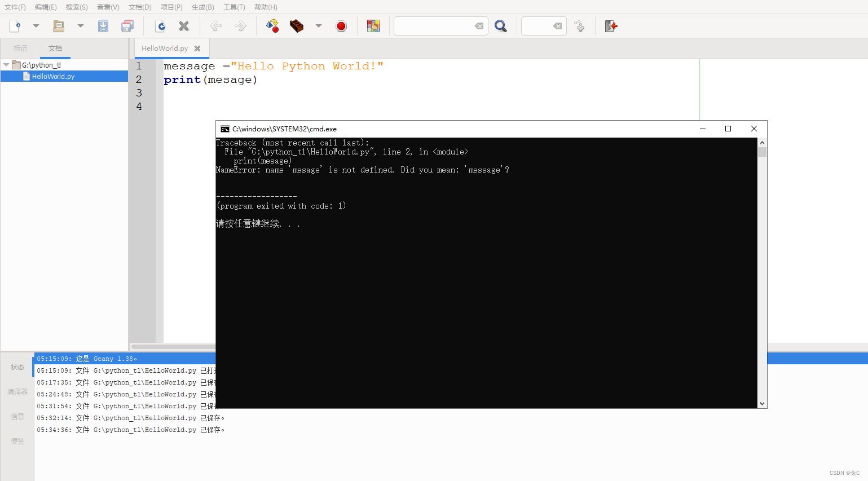Open the 项目(P) menu
This screenshot has height=481, width=868.
pos(171,7)
